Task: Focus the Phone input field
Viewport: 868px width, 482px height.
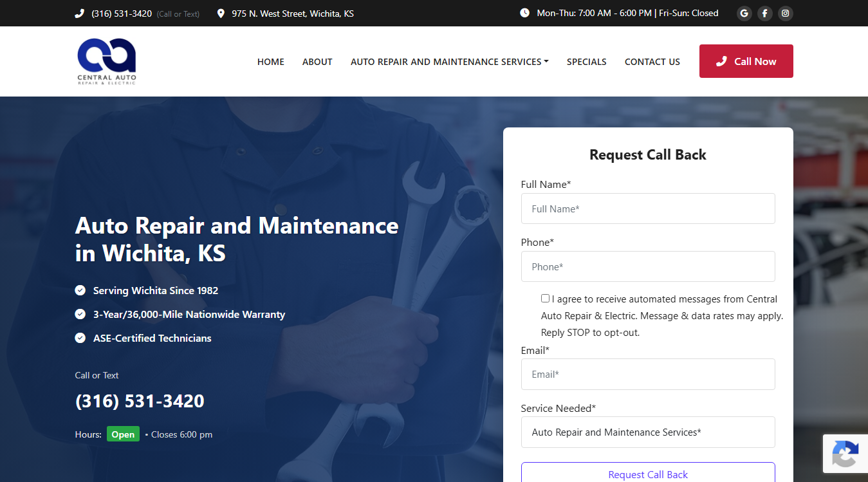Action: pos(648,266)
